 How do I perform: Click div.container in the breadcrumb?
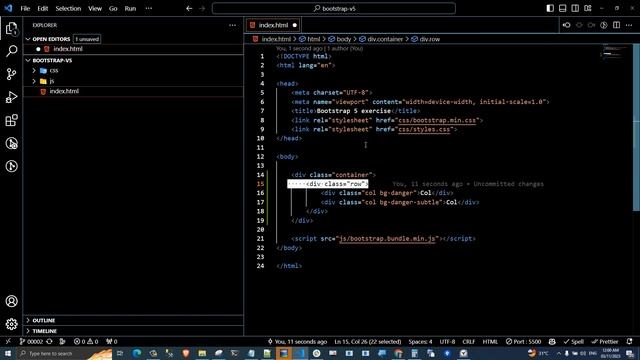pyautogui.click(x=385, y=39)
